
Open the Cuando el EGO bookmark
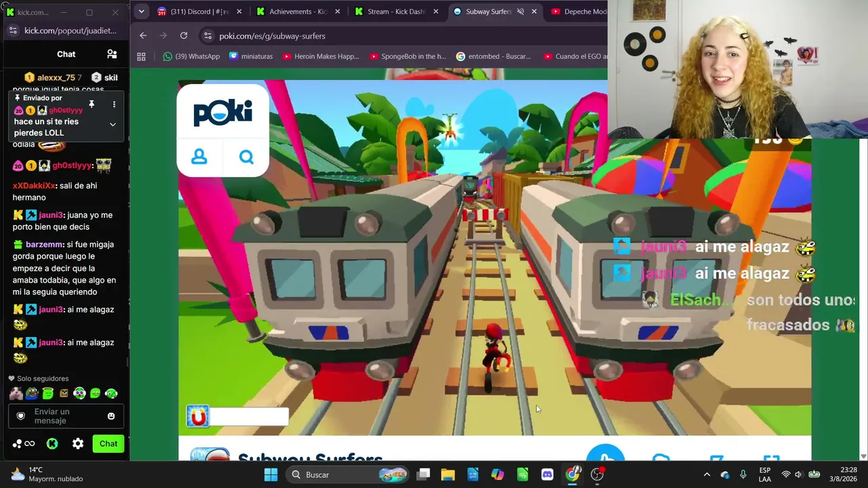click(574, 56)
